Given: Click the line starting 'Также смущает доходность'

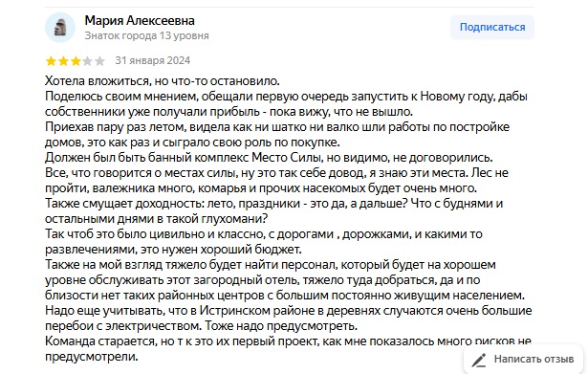Looking at the screenshot, I should [273, 204].
